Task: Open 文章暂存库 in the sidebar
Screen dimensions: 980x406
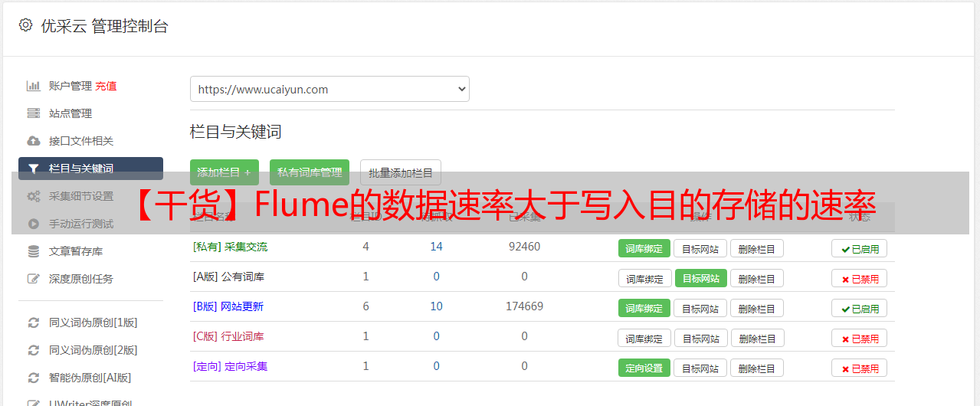Action: coord(76,251)
